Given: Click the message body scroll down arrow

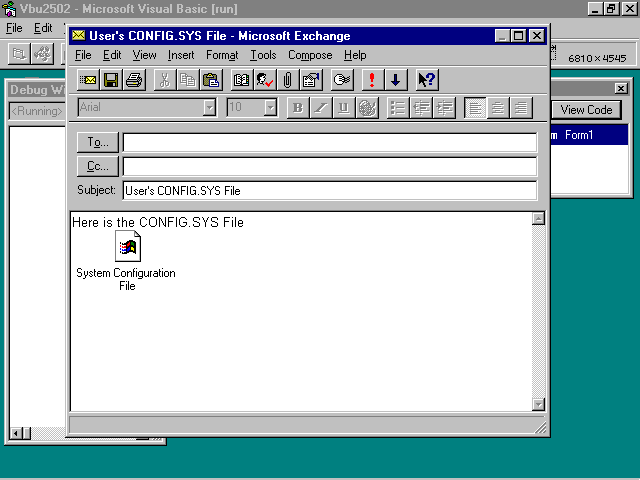Looking at the screenshot, I should pos(538,404).
